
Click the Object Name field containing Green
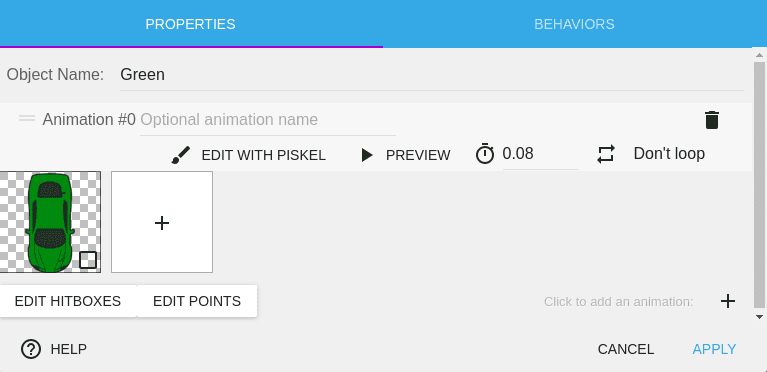tap(432, 75)
